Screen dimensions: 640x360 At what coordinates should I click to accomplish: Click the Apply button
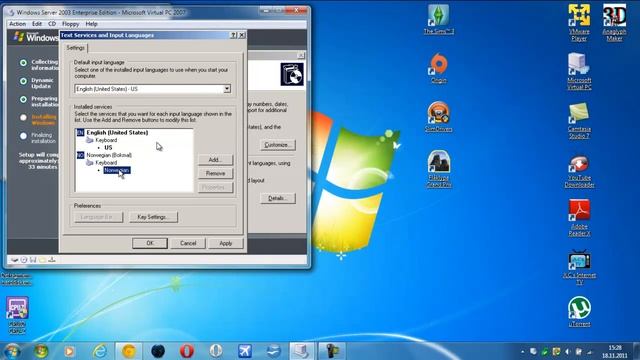(x=226, y=243)
